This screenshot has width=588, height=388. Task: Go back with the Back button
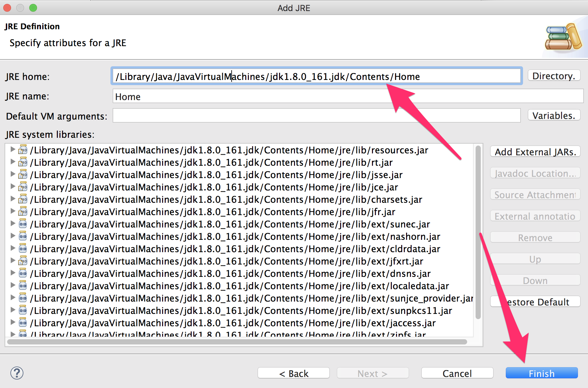293,373
